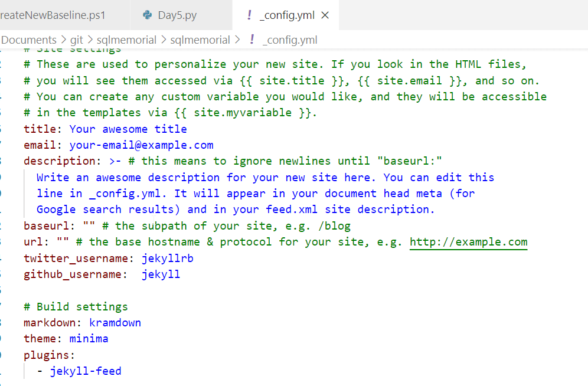
Task: Click the 'url' key line
Action: 34,242
